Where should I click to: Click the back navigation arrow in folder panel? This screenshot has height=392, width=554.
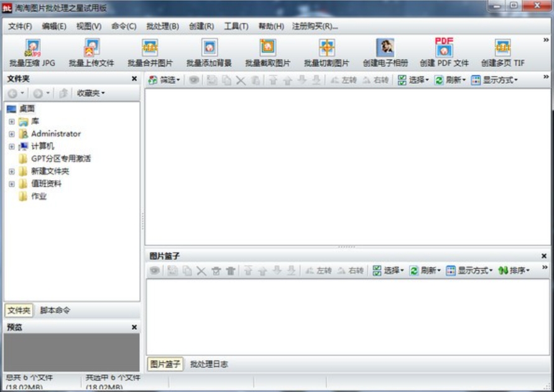click(12, 93)
